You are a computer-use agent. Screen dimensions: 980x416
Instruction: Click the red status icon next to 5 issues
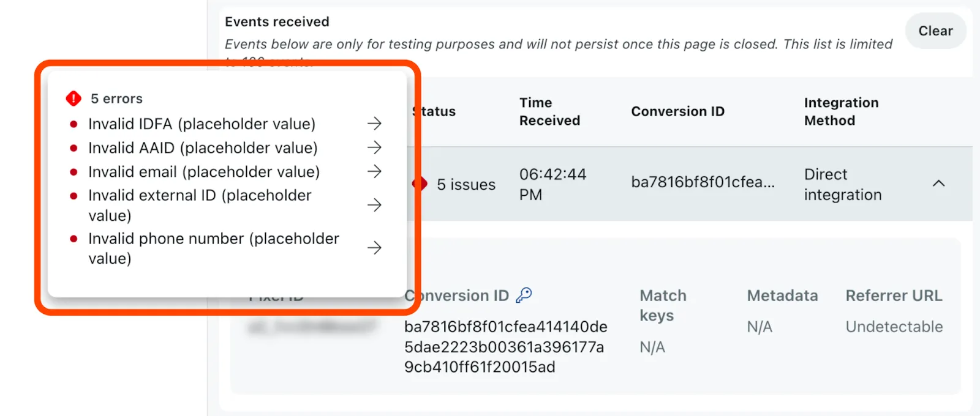coord(420,183)
